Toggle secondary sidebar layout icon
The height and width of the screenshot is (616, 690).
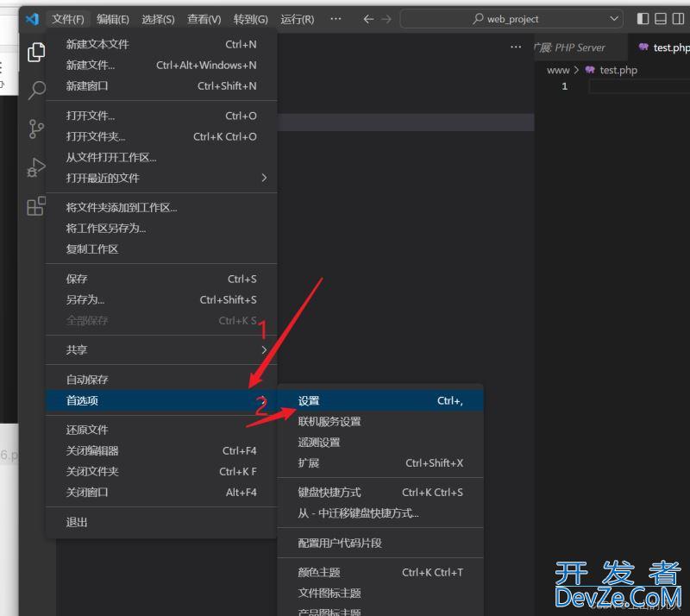point(678,18)
